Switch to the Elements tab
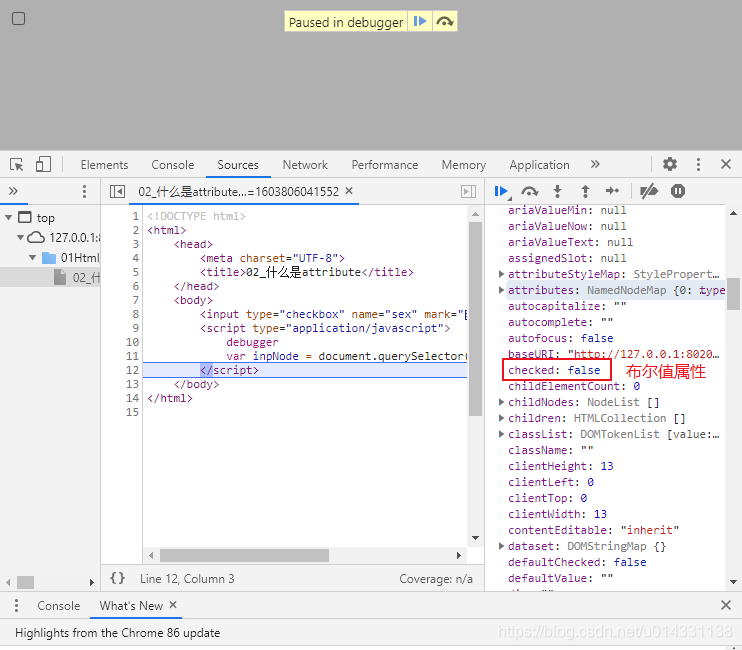The image size is (742, 650). 104,165
